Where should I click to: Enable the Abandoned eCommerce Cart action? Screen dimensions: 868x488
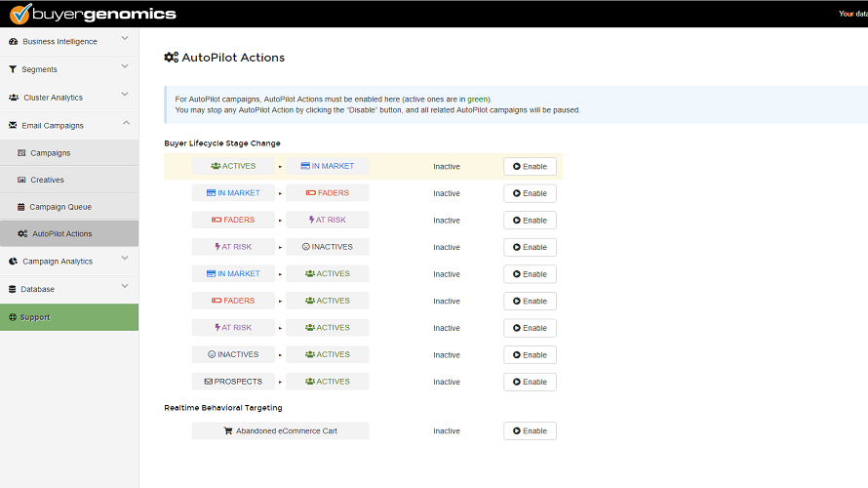tap(530, 431)
